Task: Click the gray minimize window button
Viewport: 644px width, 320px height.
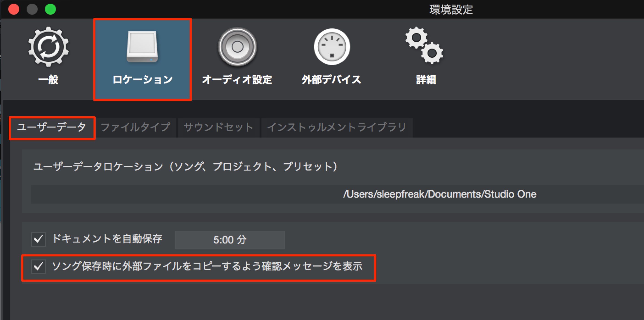Action: tap(32, 9)
